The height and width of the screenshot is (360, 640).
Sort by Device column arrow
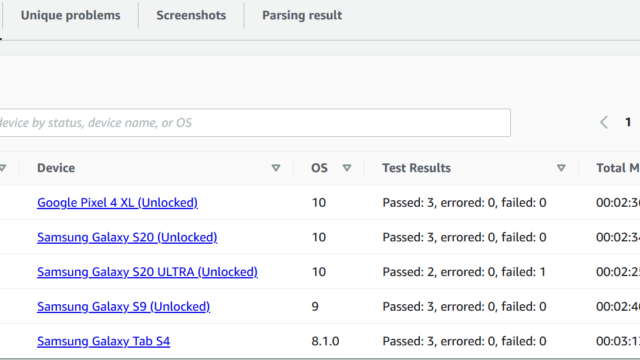[x=276, y=168]
